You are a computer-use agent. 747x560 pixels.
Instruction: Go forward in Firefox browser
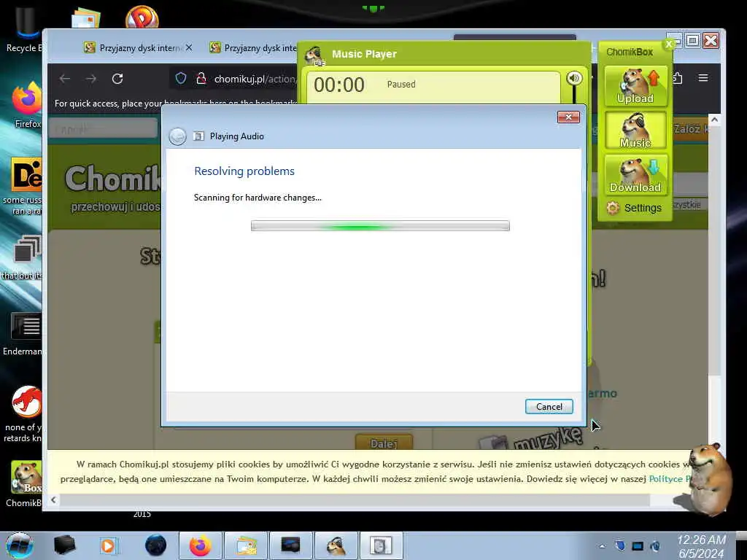(x=91, y=79)
